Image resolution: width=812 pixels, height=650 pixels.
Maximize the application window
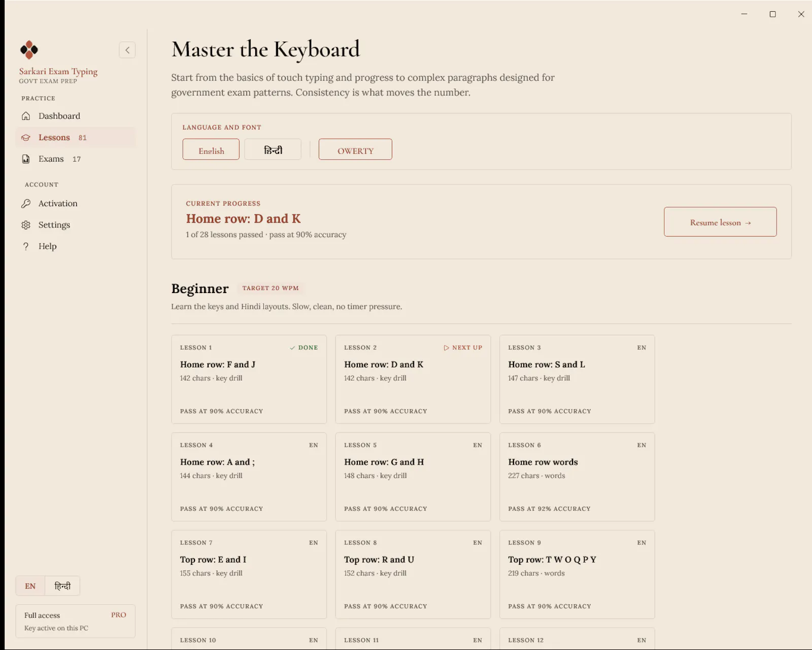point(772,14)
